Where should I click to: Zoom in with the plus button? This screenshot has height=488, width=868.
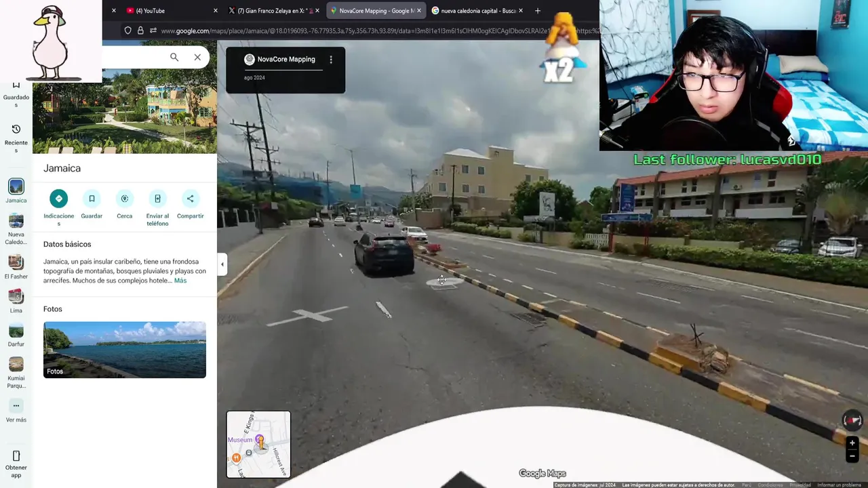pos(852,443)
